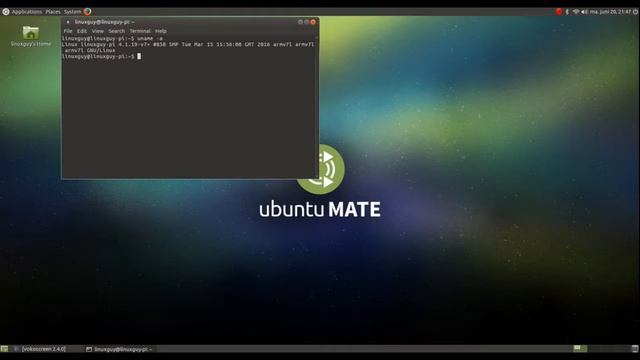The width and height of the screenshot is (640, 360).
Task: Open the terminal File menu
Action: tap(68, 31)
